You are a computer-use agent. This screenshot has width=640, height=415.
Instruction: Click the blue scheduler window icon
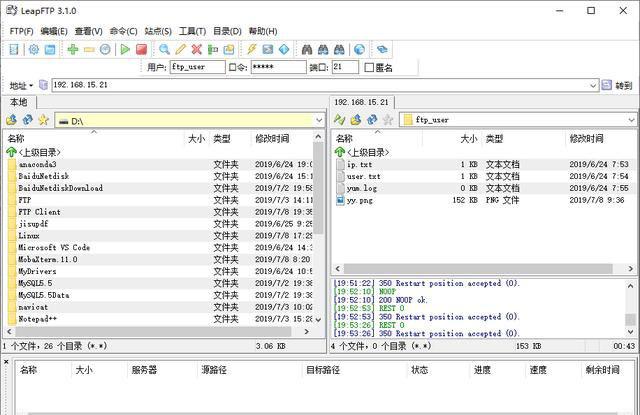50,49
